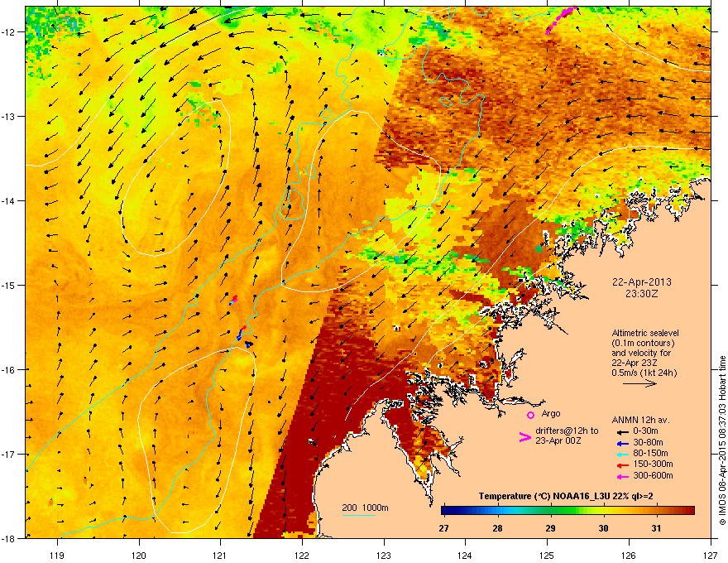Click the latitude label -18
Viewport: 728px width, 563px height.
[8, 538]
